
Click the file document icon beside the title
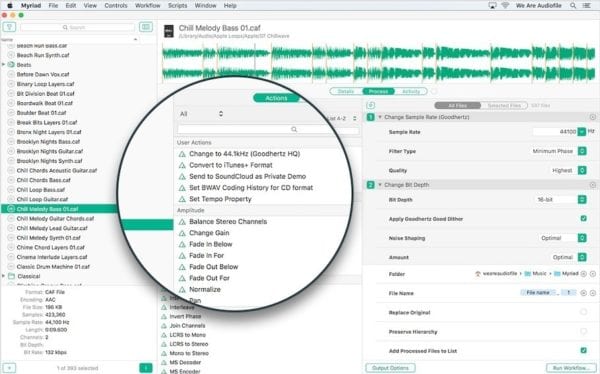(169, 31)
